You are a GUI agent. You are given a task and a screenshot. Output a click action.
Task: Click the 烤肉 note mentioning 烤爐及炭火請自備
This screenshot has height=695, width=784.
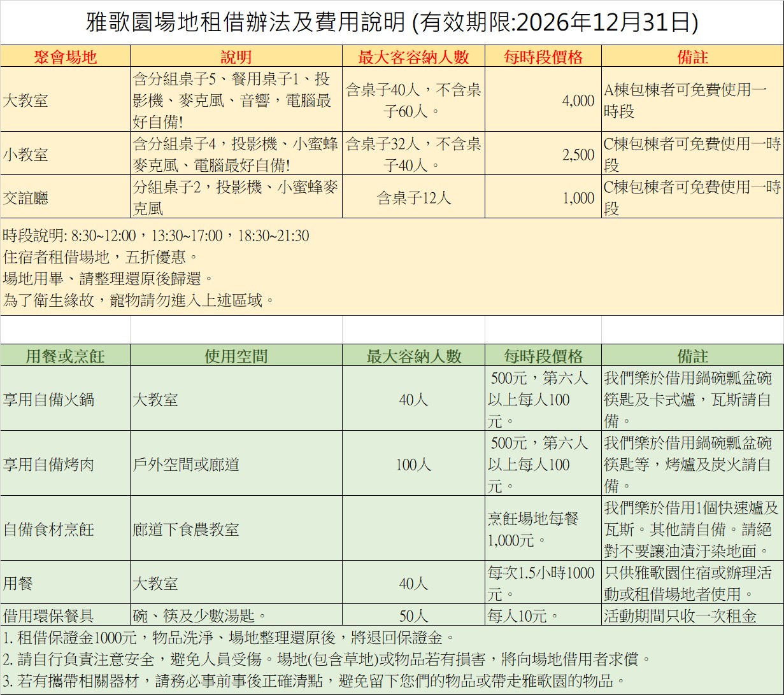pyautogui.click(x=692, y=464)
